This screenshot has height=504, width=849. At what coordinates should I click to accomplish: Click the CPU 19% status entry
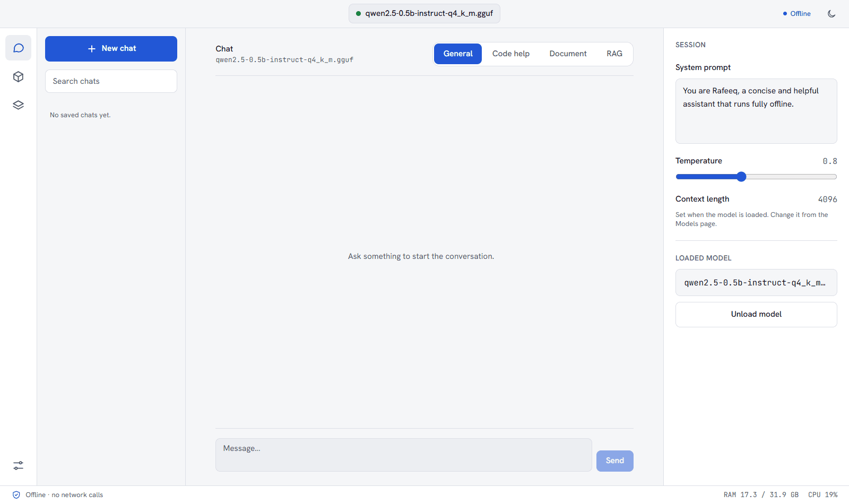[x=823, y=495]
